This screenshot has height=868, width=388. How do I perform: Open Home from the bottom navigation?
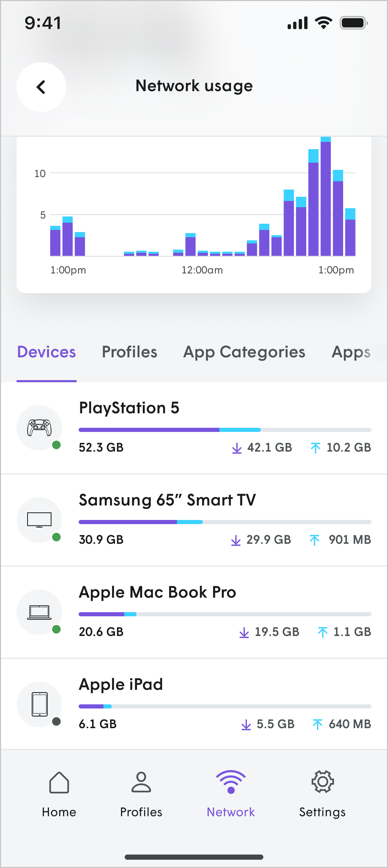coord(59,794)
